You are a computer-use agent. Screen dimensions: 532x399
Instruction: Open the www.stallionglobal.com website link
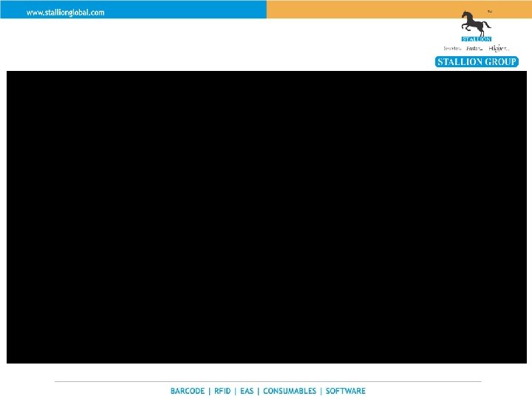(x=66, y=13)
